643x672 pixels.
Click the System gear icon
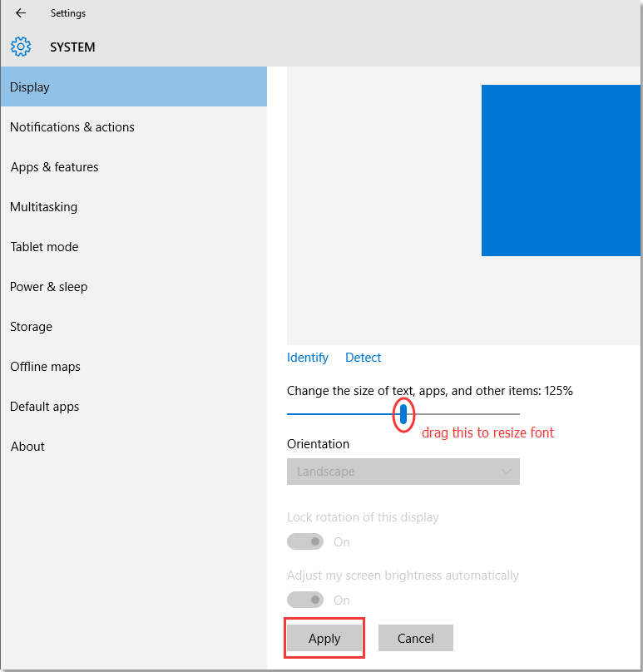[21, 47]
